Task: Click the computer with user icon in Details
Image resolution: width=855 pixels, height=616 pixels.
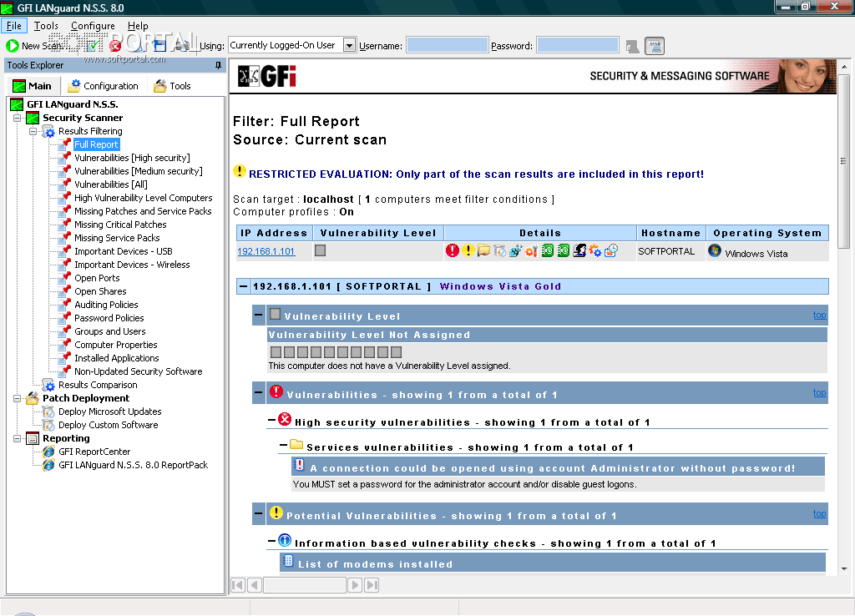Action: click(x=579, y=250)
